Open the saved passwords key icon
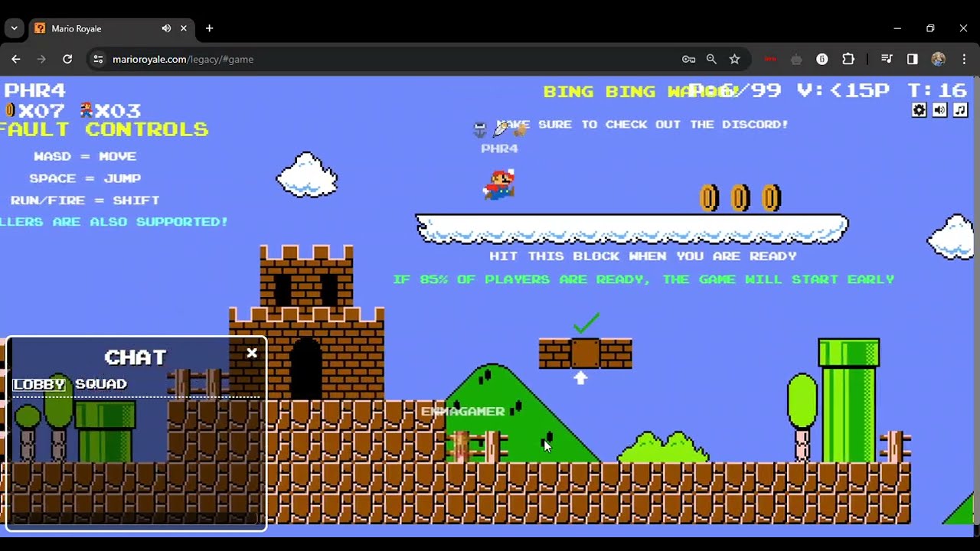 [688, 59]
